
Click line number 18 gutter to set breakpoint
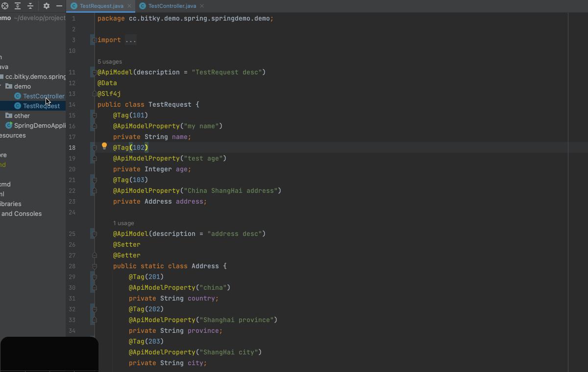point(72,147)
